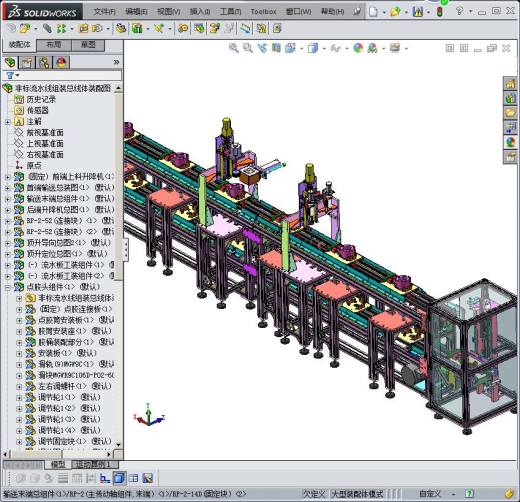This screenshot has height=502, width=520.
Task: Collapse the 点胶头组件 tree node
Action: pyautogui.click(x=7, y=287)
